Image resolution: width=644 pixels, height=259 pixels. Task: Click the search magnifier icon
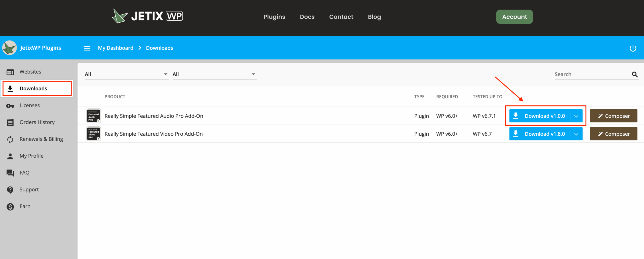click(x=635, y=75)
